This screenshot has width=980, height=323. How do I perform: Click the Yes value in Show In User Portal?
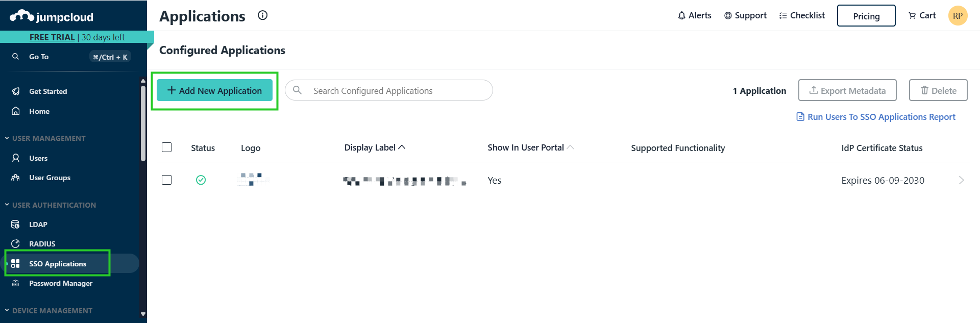pyautogui.click(x=495, y=180)
